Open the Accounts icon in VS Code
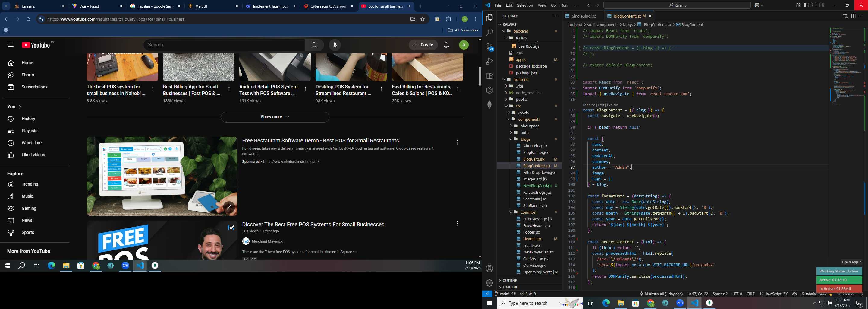The height and width of the screenshot is (309, 868). click(489, 269)
